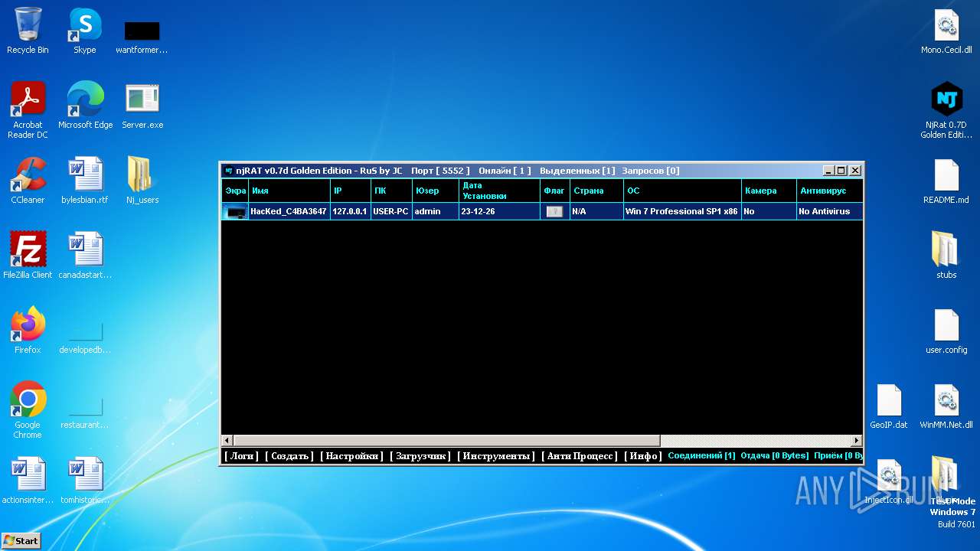This screenshot has height=551, width=980.
Task: Open the README.md file
Action: (x=946, y=181)
